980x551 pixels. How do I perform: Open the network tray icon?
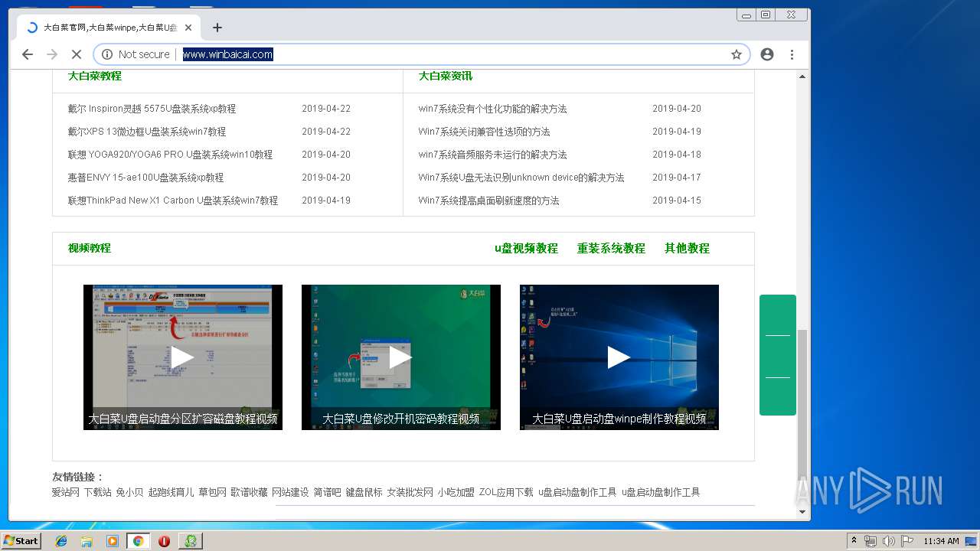coord(871,541)
